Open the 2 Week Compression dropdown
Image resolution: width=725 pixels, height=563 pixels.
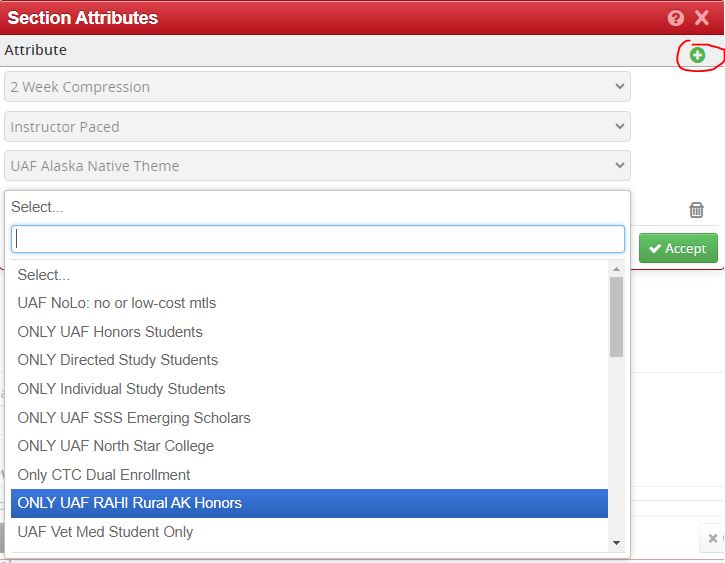317,87
